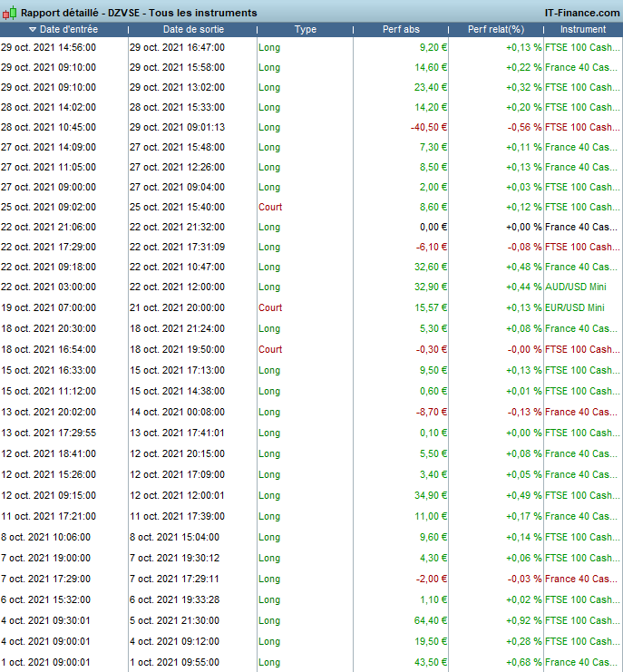Click Long type in the 4 oct. 09:30:01 row

[269, 620]
